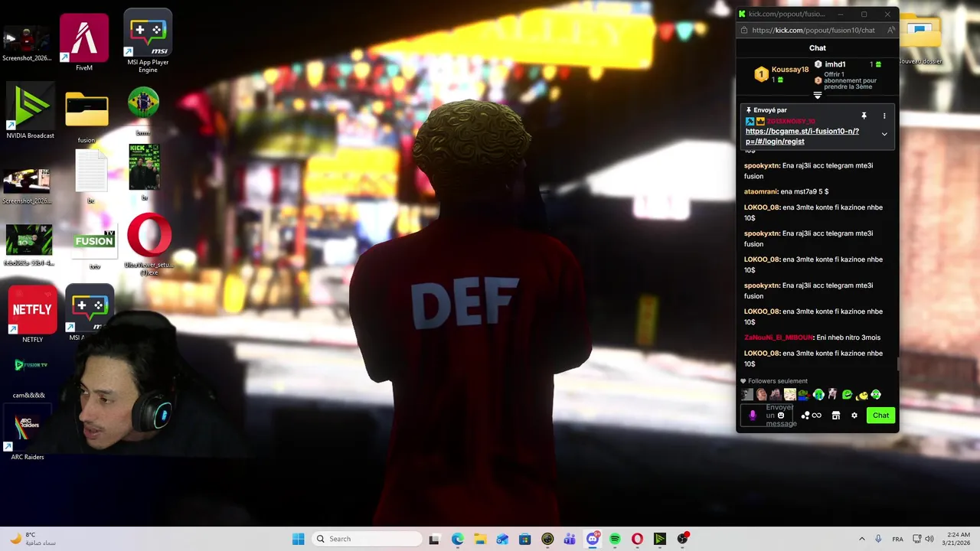Click the volume speaker tray icon
The width and height of the screenshot is (980, 551).
tap(929, 539)
